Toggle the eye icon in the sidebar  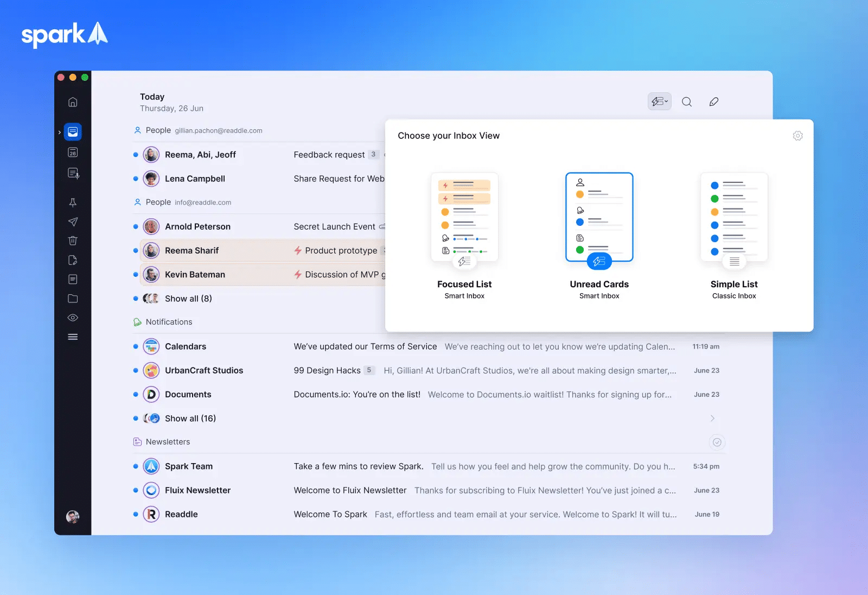click(x=73, y=318)
